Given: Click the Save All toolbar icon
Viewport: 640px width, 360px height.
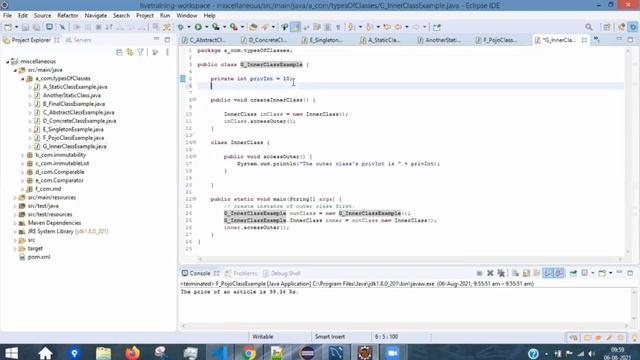Looking at the screenshot, I should [36, 27].
